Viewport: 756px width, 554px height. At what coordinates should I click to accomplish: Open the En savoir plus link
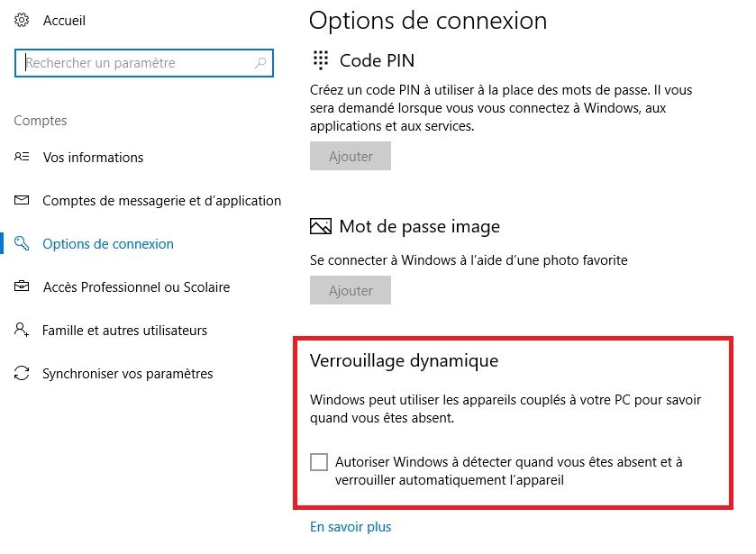coord(351,527)
